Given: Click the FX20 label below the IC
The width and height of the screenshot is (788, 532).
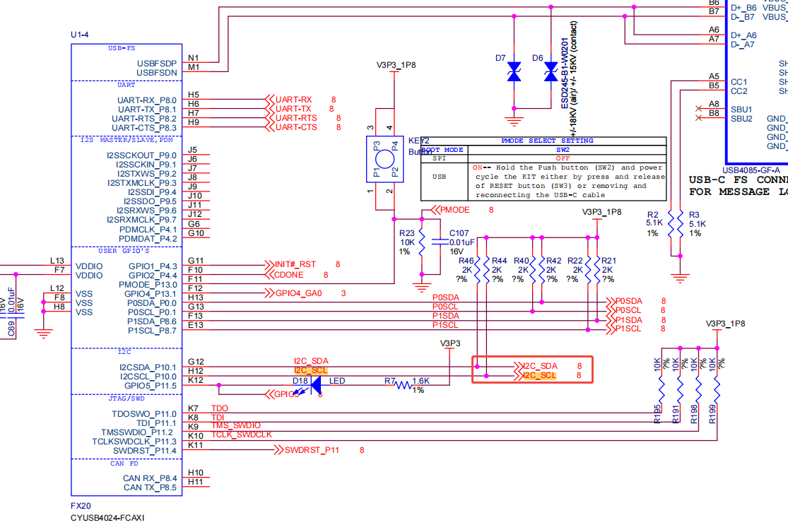Looking at the screenshot, I should (x=81, y=506).
